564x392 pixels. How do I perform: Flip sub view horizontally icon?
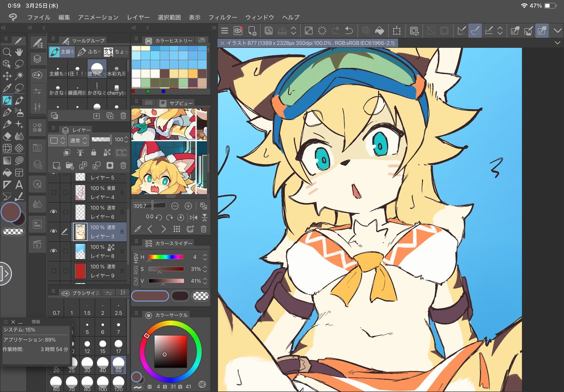[x=193, y=218]
